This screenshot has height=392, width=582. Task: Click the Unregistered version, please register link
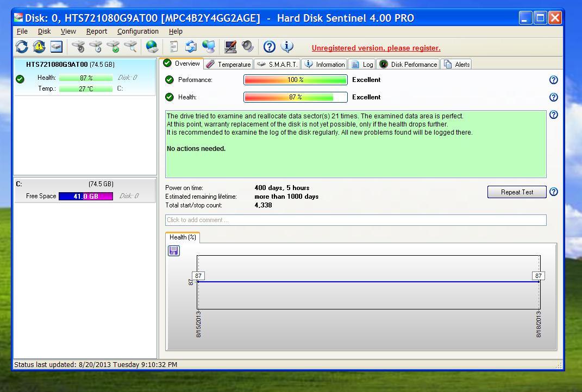376,48
